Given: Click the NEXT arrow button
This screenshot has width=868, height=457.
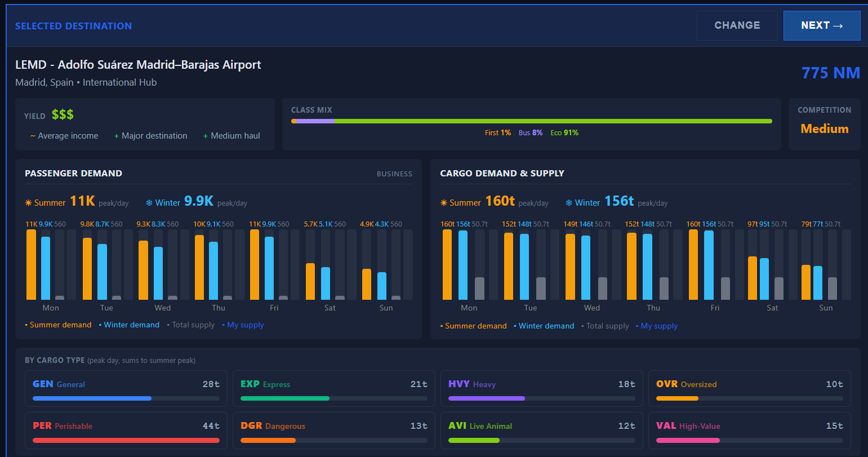Looking at the screenshot, I should pos(822,25).
